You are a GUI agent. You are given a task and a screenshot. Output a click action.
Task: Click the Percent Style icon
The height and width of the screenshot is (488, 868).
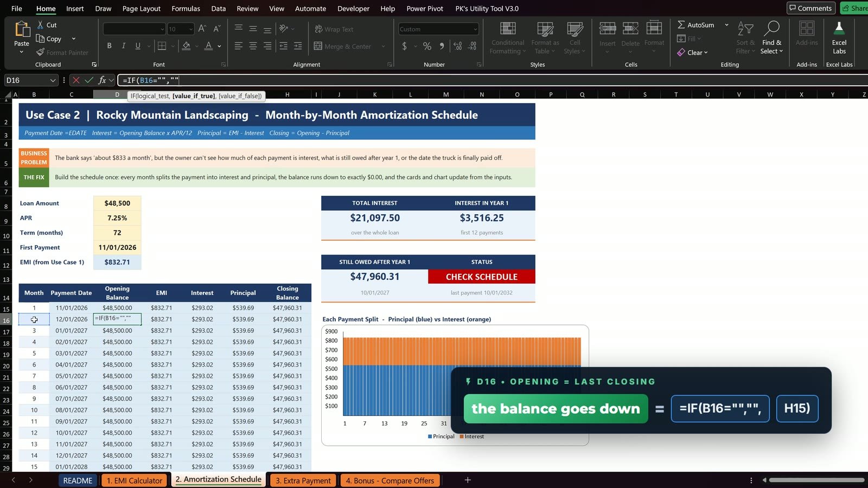click(427, 46)
